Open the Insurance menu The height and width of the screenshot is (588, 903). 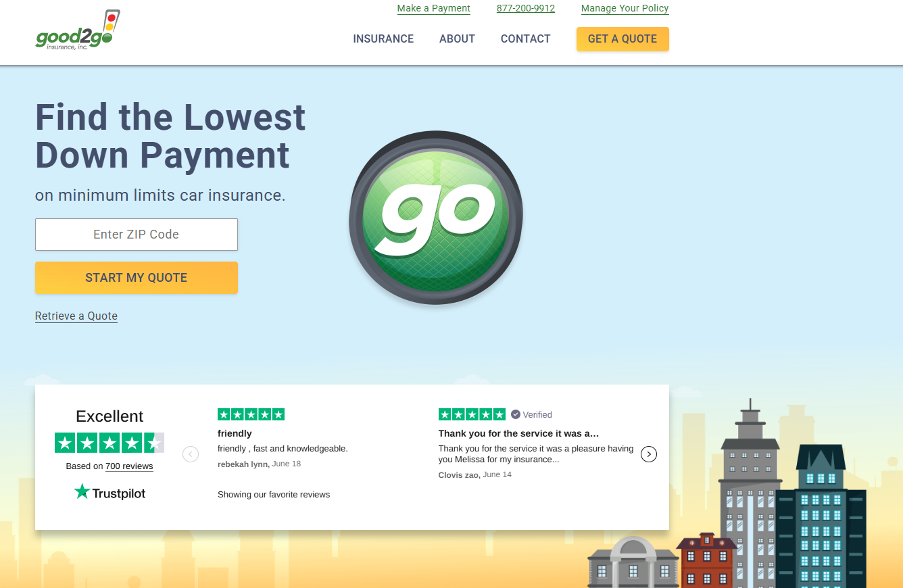coord(383,39)
